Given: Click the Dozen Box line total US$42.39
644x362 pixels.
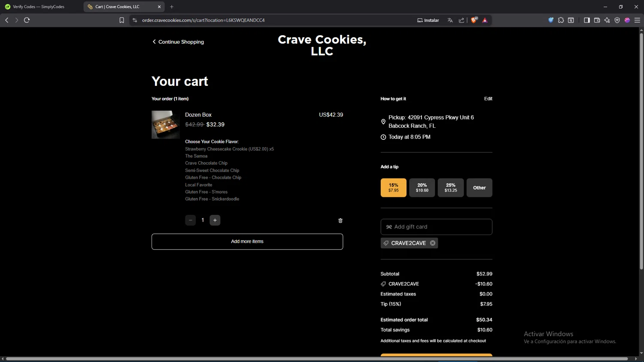Looking at the screenshot, I should pyautogui.click(x=331, y=115).
